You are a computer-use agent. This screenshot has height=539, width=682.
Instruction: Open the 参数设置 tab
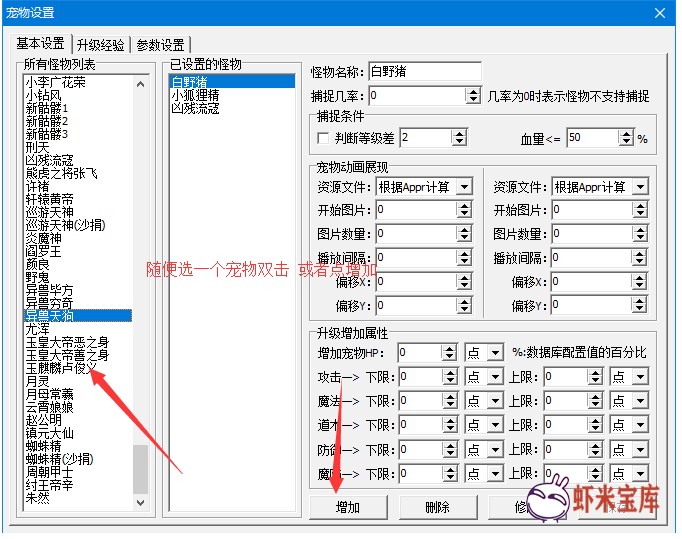pyautogui.click(x=160, y=44)
